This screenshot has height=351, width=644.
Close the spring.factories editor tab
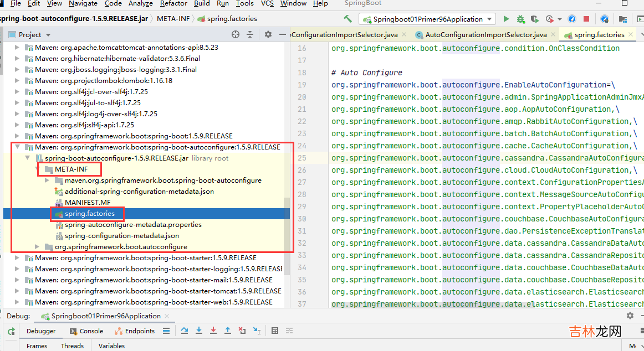[630, 35]
